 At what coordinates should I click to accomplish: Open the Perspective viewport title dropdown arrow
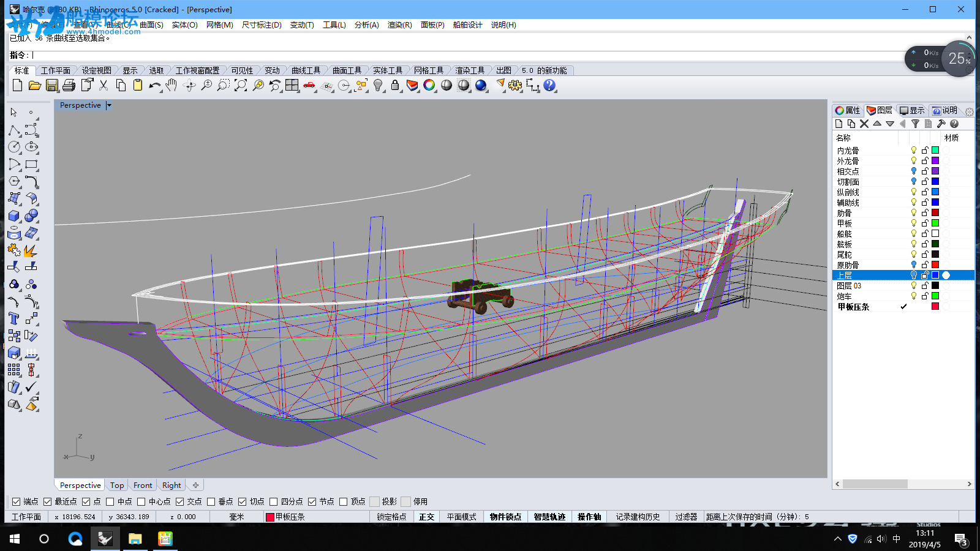[x=109, y=105]
